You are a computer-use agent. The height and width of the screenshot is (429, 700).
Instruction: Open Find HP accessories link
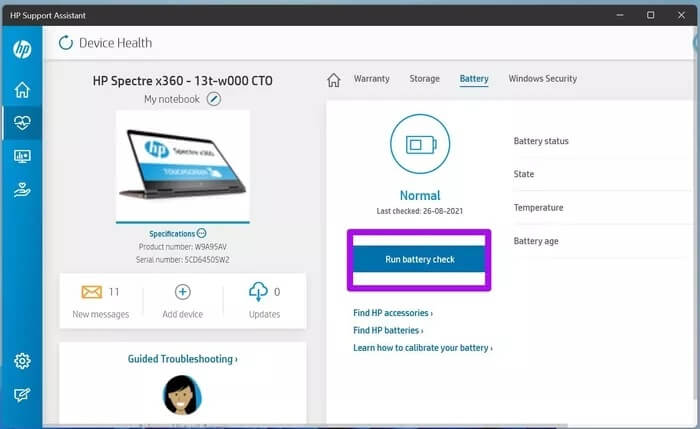pos(393,313)
